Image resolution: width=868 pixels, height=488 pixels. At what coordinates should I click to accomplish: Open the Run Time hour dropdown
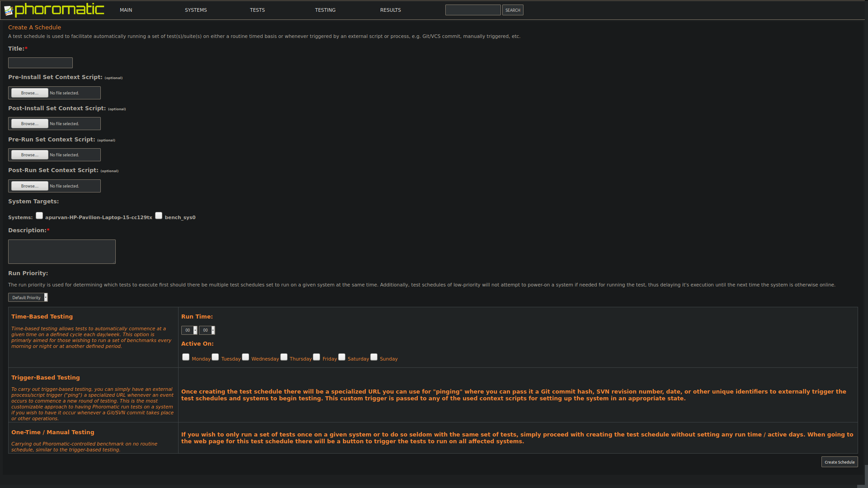click(189, 330)
